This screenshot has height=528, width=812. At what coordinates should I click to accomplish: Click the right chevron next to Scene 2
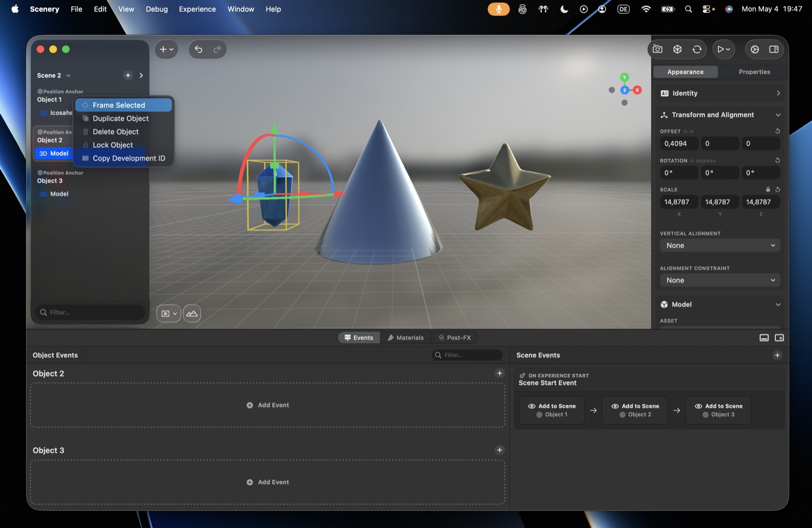(141, 75)
